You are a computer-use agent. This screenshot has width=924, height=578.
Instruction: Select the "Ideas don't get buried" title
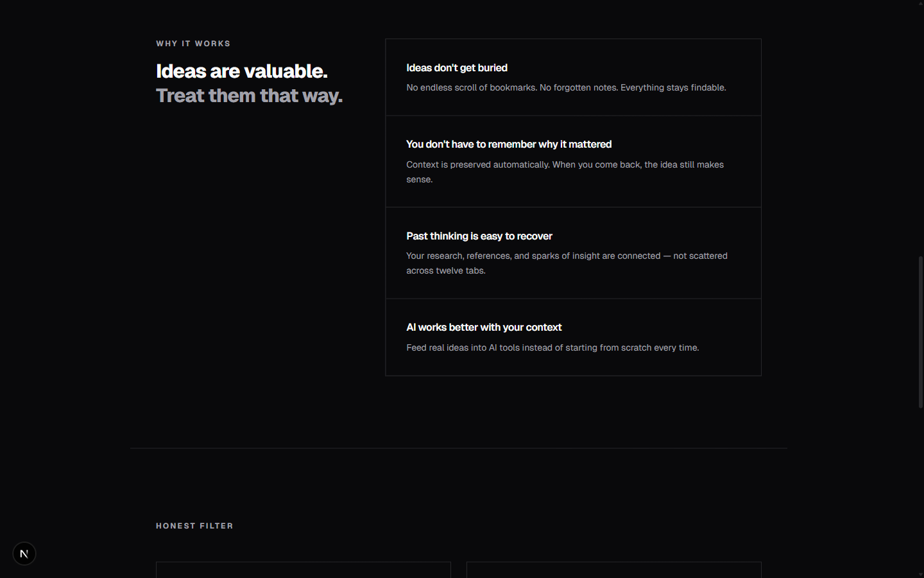(457, 68)
